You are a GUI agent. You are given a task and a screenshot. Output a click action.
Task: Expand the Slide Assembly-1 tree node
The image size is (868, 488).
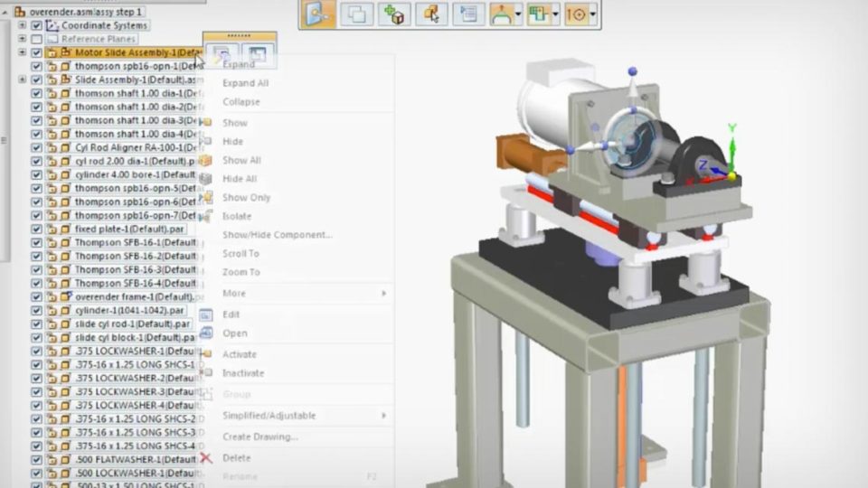pos(23,80)
